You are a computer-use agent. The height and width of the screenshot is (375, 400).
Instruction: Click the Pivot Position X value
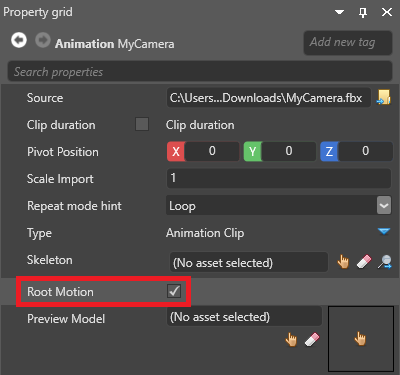(212, 151)
